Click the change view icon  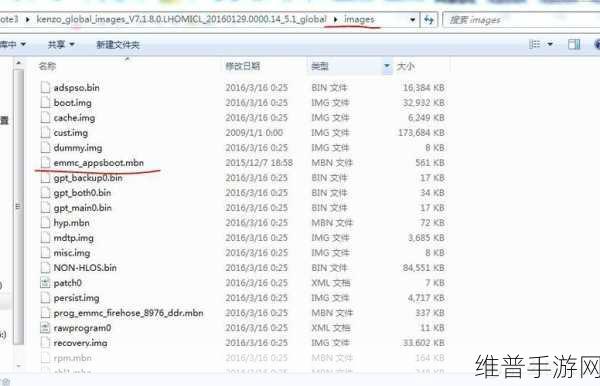click(x=534, y=44)
